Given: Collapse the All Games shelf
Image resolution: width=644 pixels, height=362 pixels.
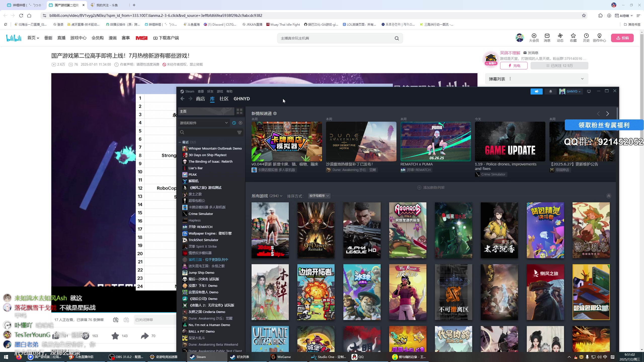Looking at the screenshot, I should [609, 196].
